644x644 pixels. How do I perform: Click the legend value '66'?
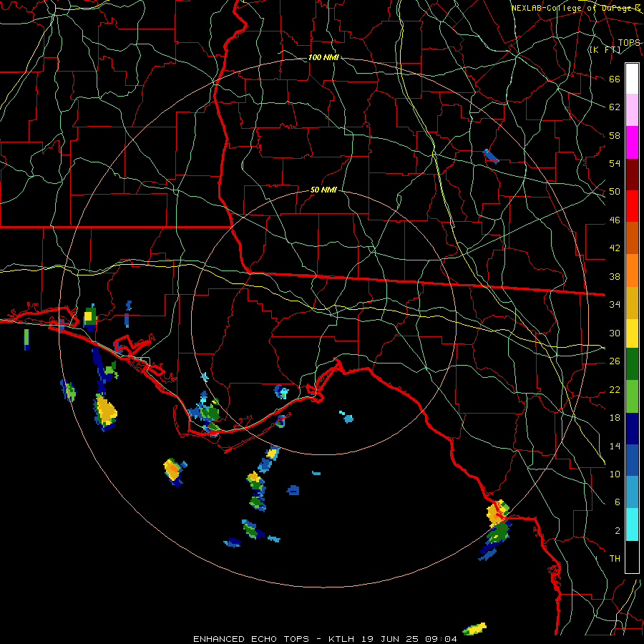click(x=615, y=79)
